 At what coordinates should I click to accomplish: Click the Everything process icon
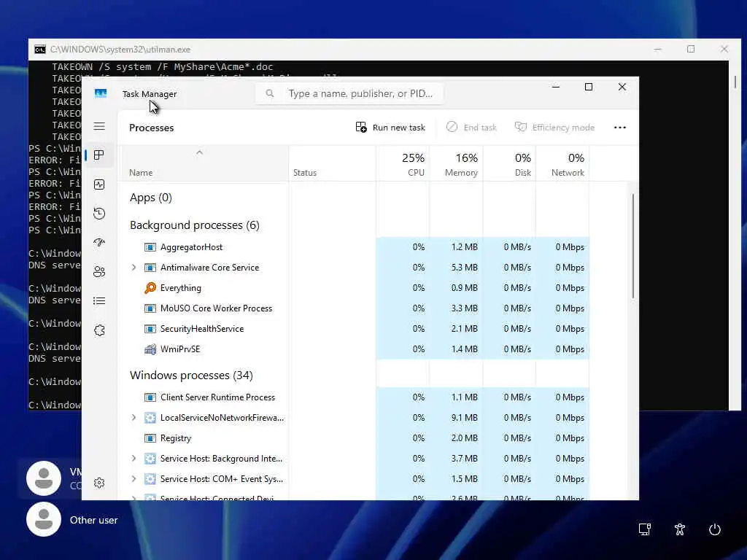150,287
